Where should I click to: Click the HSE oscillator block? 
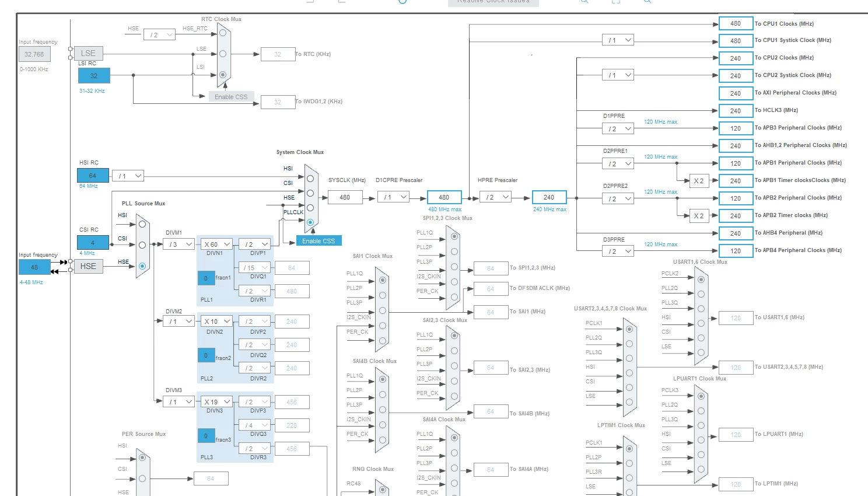coord(88,266)
